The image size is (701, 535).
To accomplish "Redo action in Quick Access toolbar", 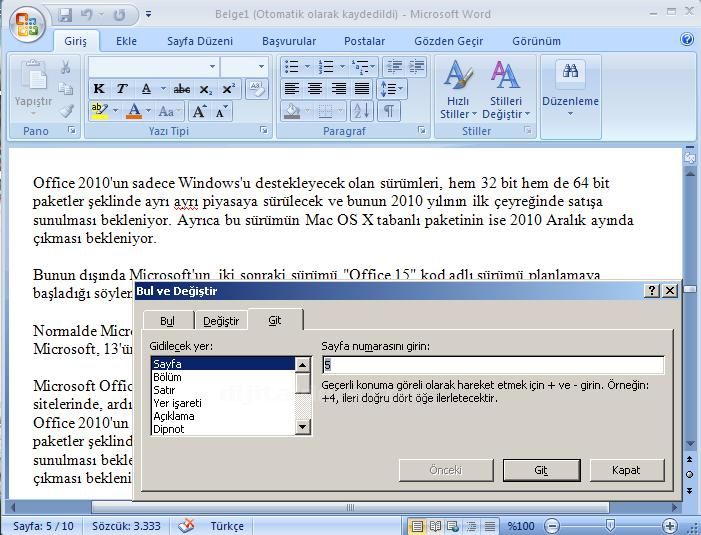I will coord(119,16).
